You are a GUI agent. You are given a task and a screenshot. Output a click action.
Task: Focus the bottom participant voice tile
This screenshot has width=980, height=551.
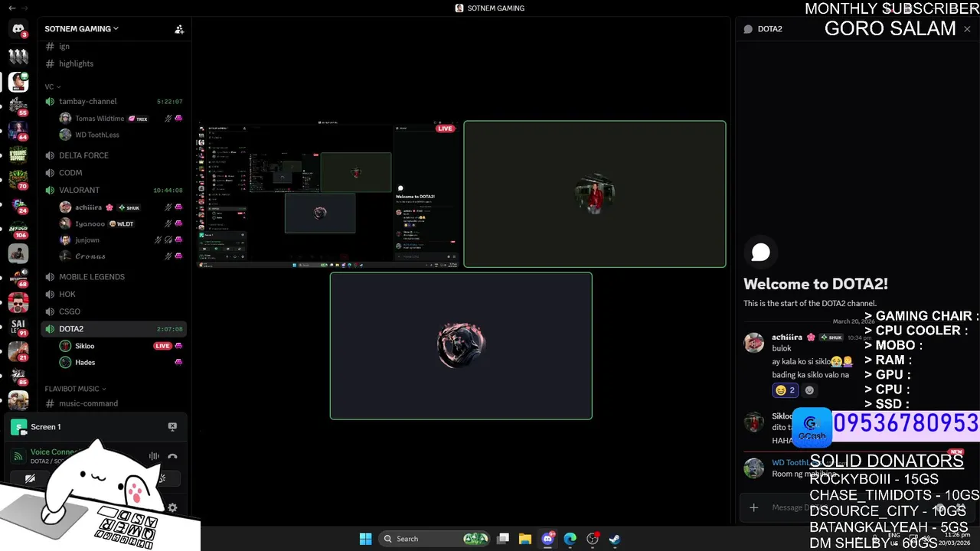point(461,346)
